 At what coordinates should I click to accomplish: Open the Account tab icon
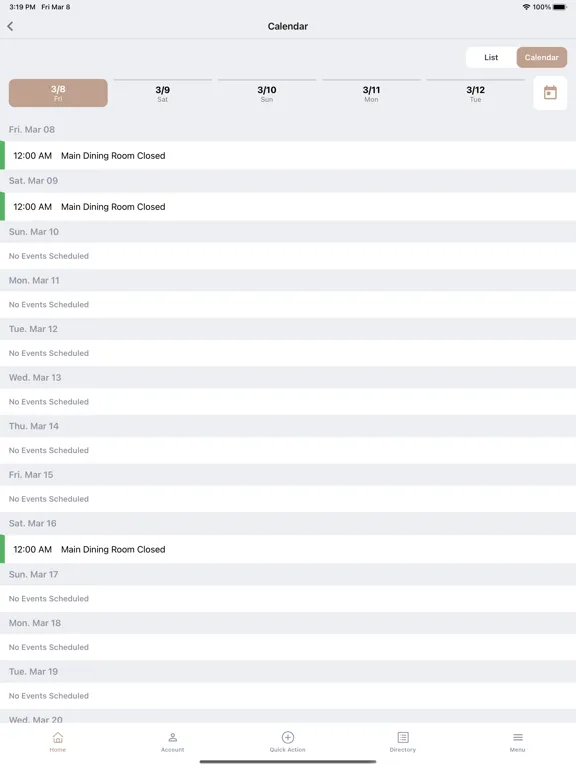tap(172, 737)
